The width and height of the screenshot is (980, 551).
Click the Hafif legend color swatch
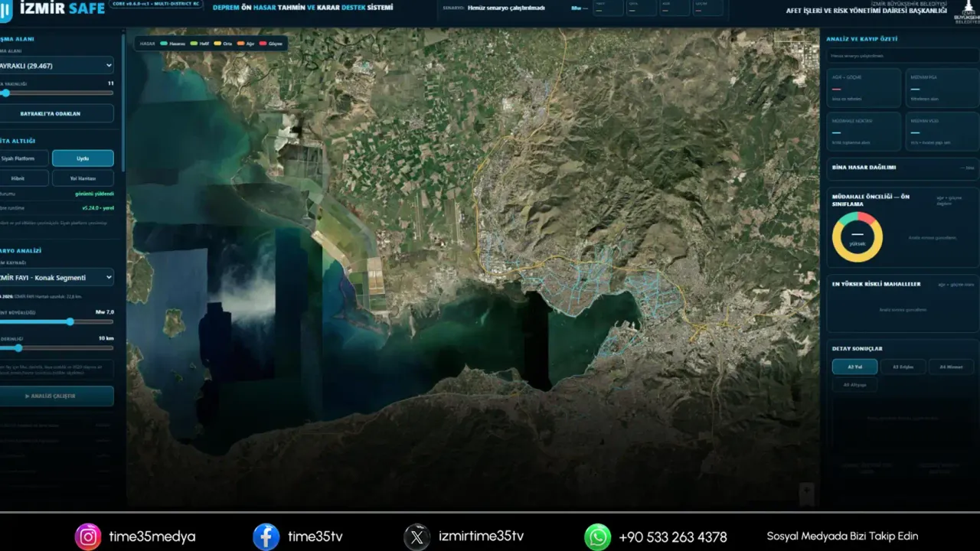[x=194, y=44]
